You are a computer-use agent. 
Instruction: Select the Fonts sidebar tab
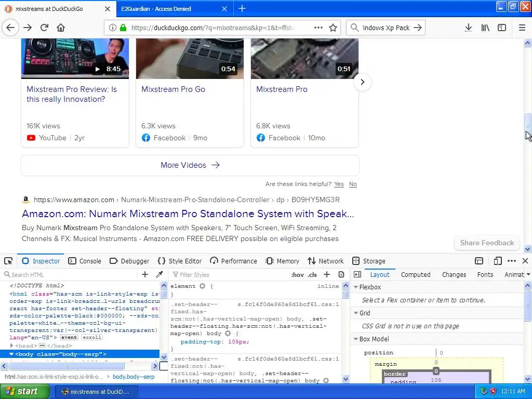(485, 274)
